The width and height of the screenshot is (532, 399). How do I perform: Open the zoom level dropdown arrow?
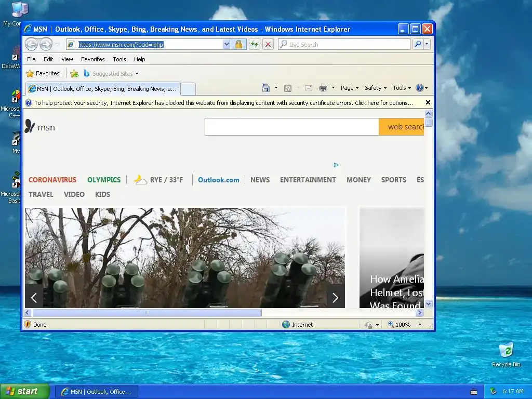(x=420, y=324)
